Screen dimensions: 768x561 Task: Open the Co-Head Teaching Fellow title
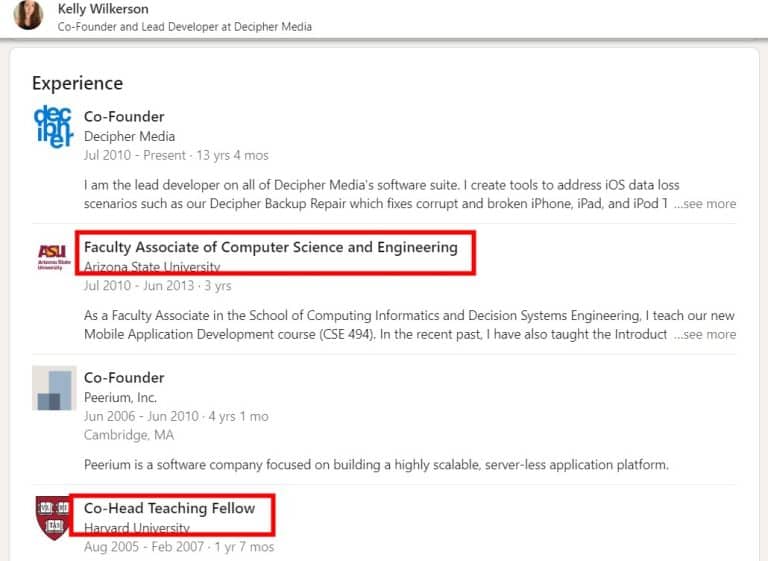tap(169, 508)
